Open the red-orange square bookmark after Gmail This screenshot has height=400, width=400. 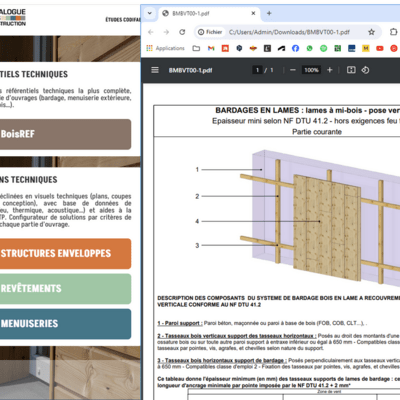(225, 48)
